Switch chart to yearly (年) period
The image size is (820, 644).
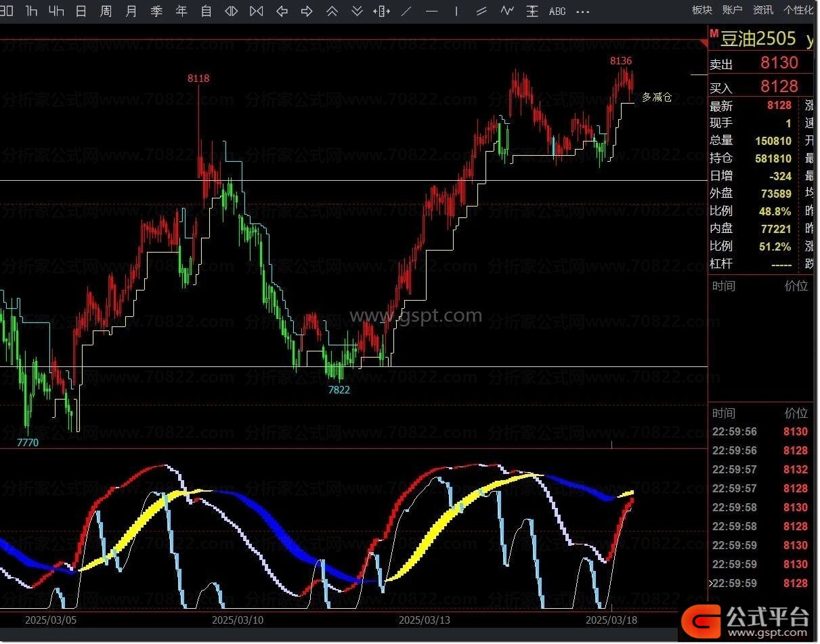[181, 10]
